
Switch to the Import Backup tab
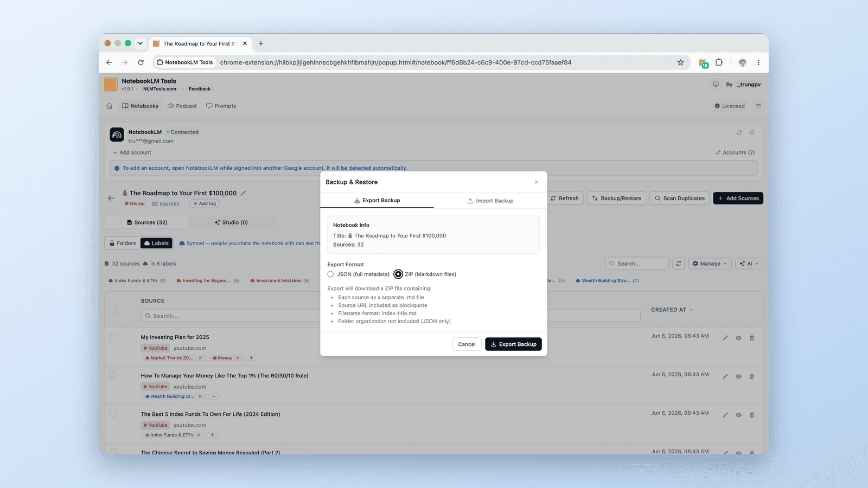490,201
